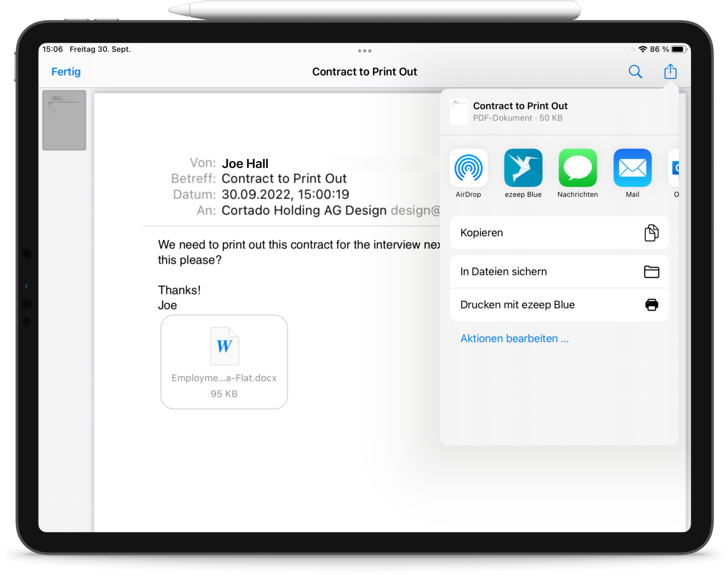
Task: Select Kopieren from the actions
Action: pos(482,233)
